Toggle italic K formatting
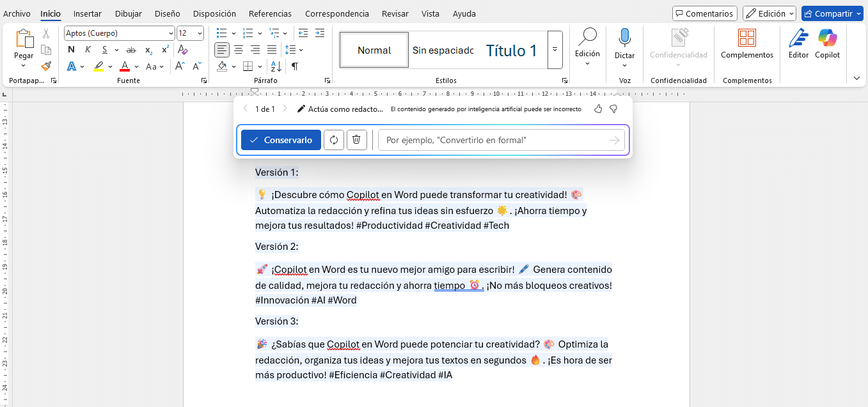 88,50
